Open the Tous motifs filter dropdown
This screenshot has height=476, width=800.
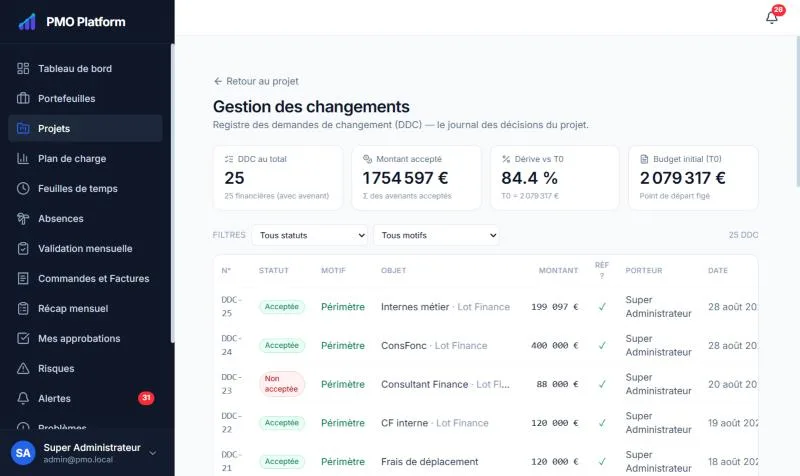(x=436, y=235)
